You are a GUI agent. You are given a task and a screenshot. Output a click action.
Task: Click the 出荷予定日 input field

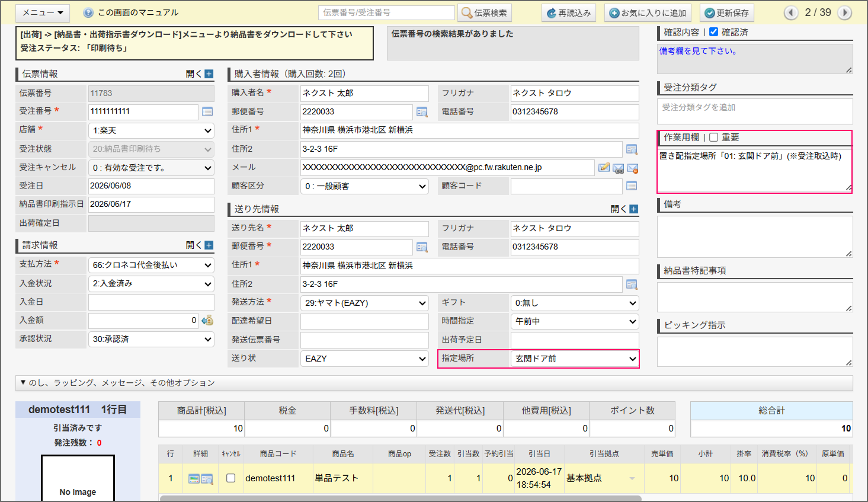pyautogui.click(x=575, y=340)
